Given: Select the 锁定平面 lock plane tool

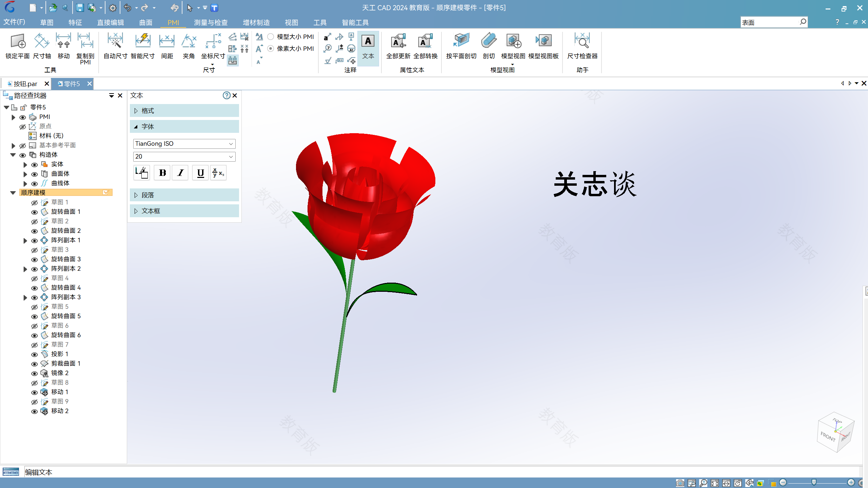Looking at the screenshot, I should point(18,46).
